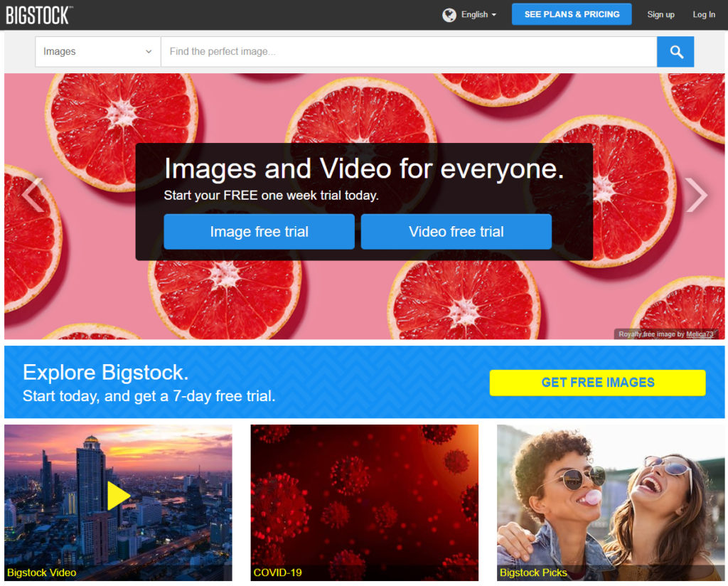Click the globe language icon

[x=449, y=14]
